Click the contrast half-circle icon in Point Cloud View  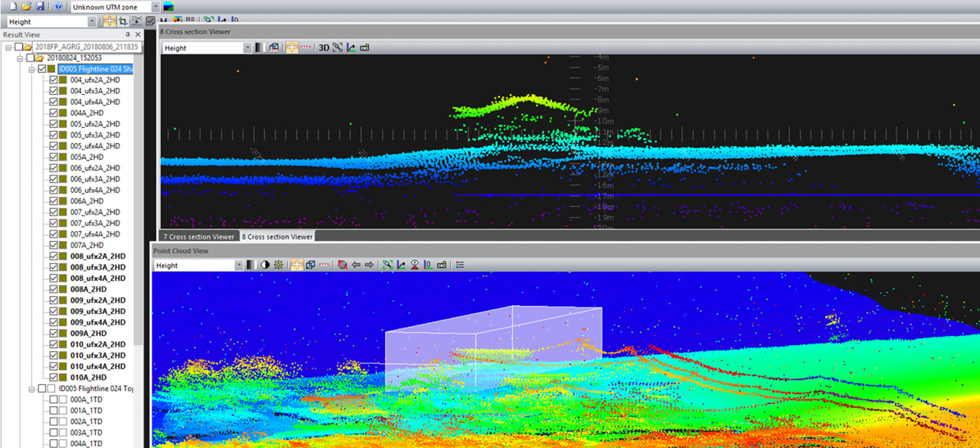[x=265, y=265]
